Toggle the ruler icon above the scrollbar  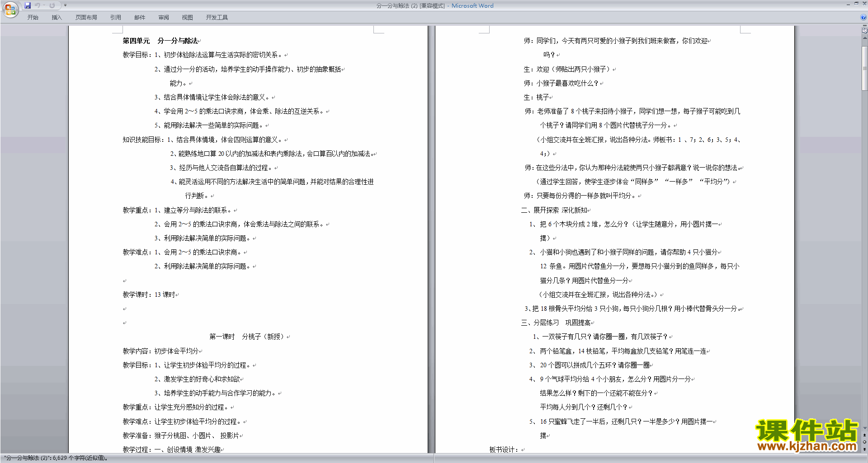[x=864, y=31]
